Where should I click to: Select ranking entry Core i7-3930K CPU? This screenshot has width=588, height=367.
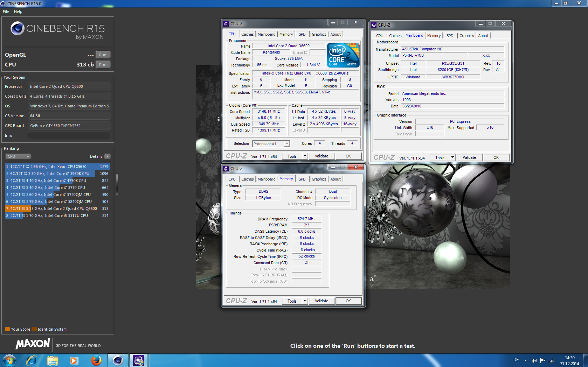coord(58,174)
